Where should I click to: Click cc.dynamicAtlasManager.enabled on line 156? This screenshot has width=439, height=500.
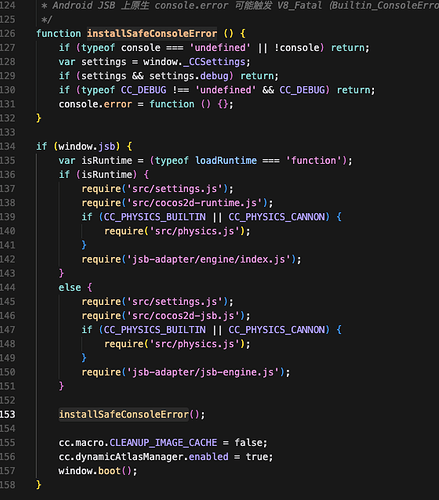click(144, 457)
